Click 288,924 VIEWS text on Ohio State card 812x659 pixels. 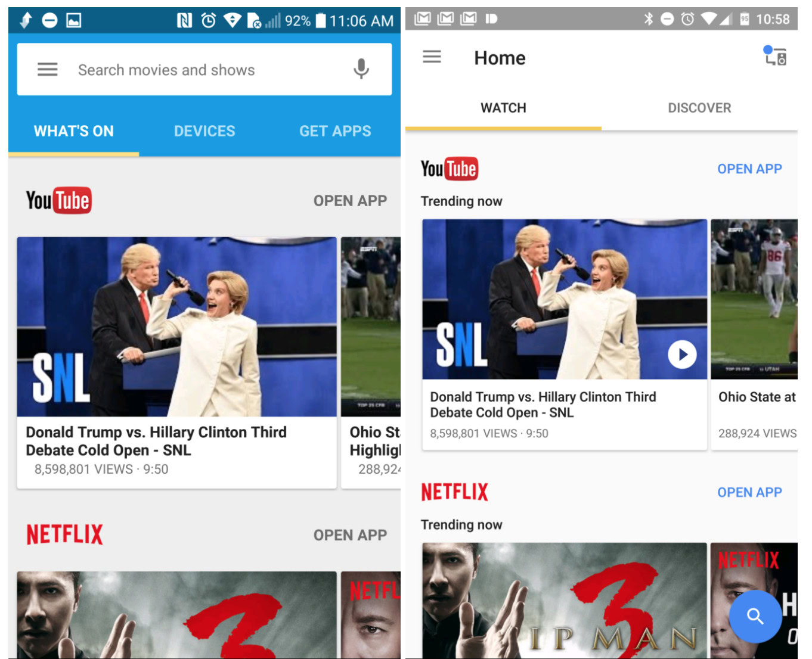click(x=757, y=434)
